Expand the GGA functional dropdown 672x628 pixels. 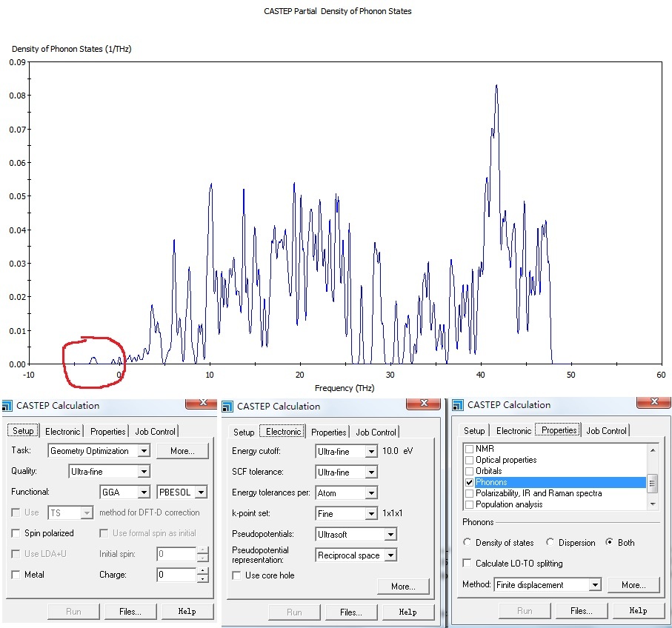pyautogui.click(x=144, y=492)
